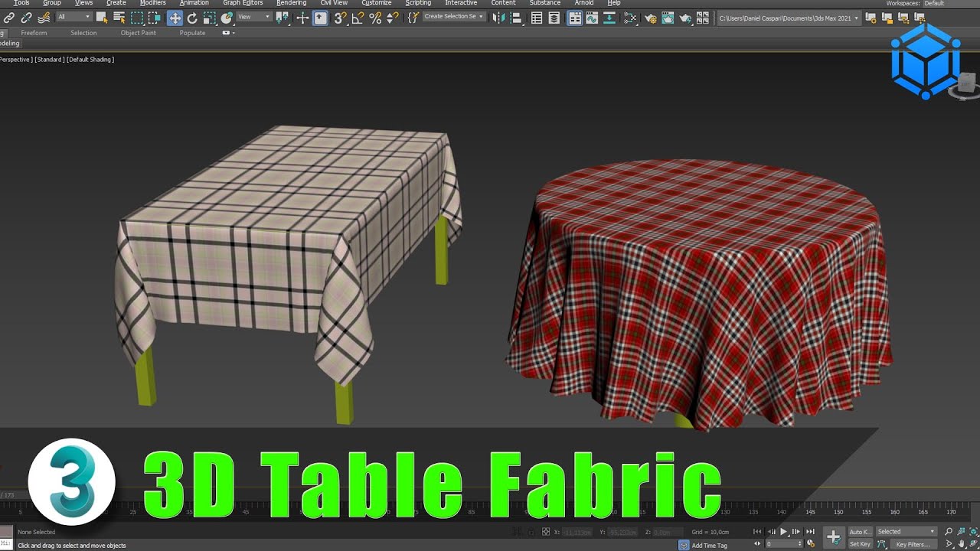Open project path dropdown
The image size is (980, 551).
pos(789,18)
